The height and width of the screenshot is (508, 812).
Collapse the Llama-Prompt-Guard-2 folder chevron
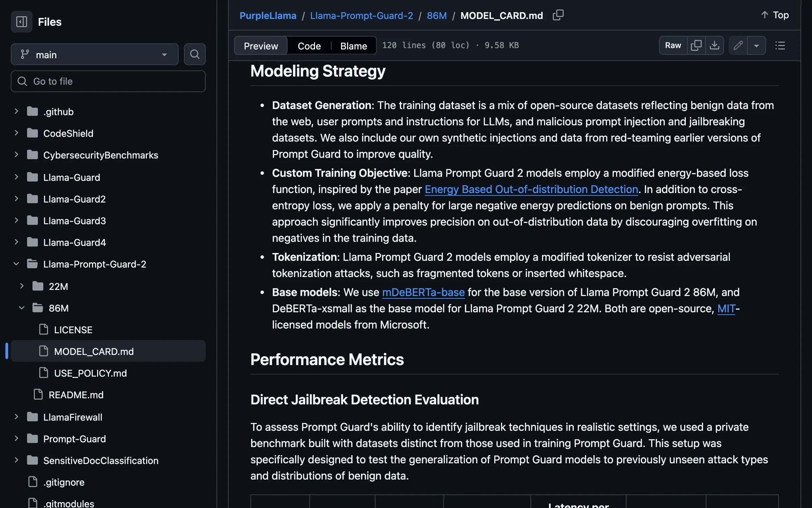click(x=16, y=263)
